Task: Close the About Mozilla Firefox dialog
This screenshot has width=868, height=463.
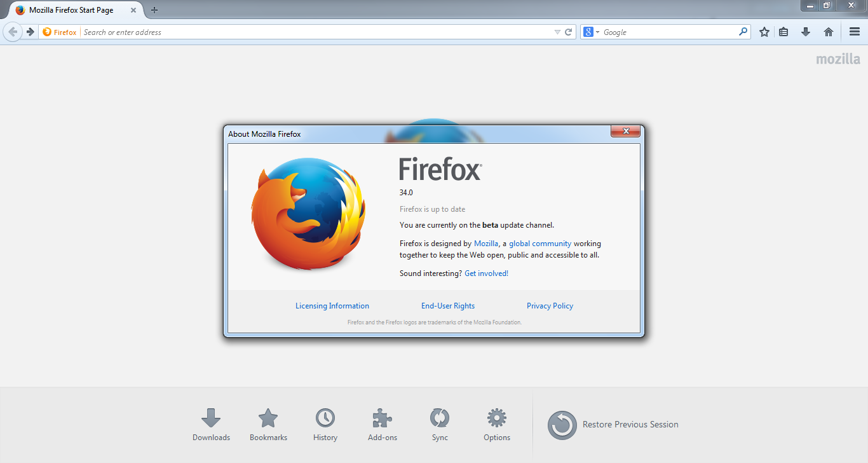Action: pyautogui.click(x=625, y=131)
